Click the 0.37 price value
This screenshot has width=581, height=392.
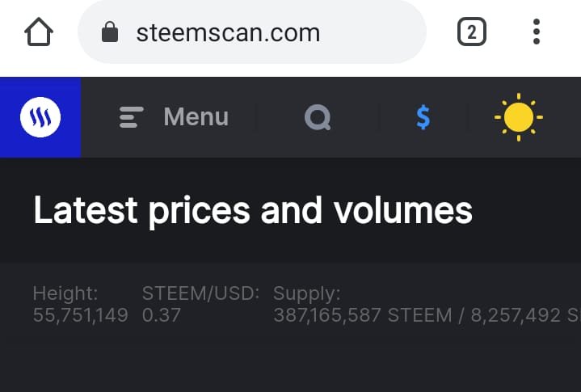click(161, 314)
